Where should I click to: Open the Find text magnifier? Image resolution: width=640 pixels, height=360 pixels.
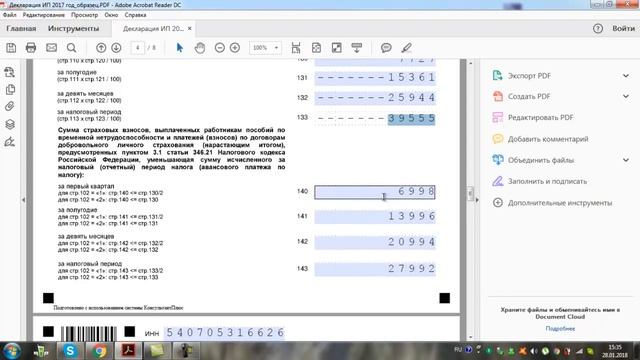click(x=71, y=48)
